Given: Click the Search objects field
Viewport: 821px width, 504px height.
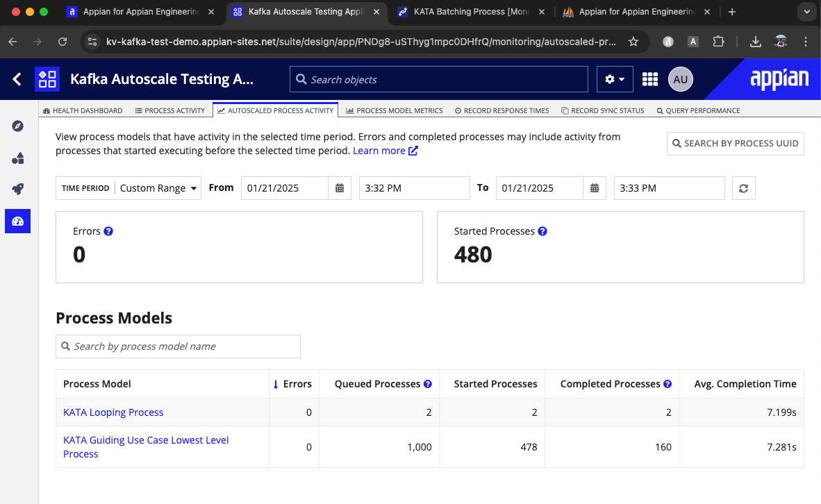Looking at the screenshot, I should click(x=439, y=79).
